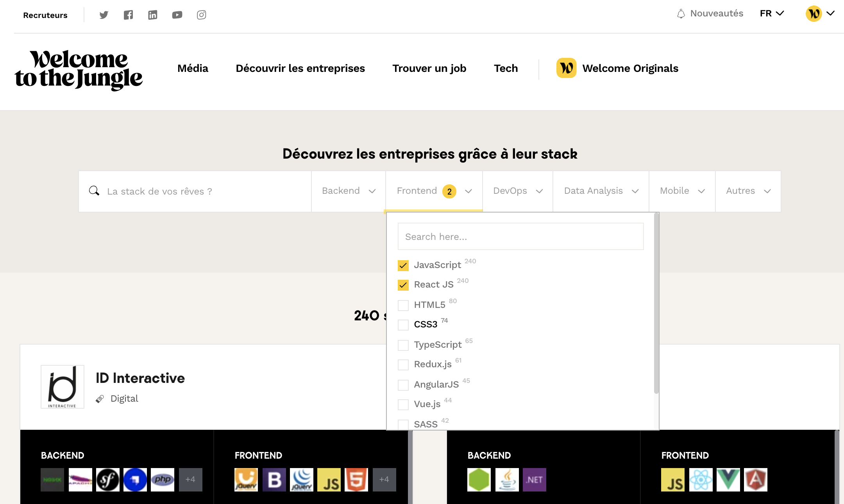Uncheck the React JS filter
This screenshot has width=844, height=504.
click(403, 285)
